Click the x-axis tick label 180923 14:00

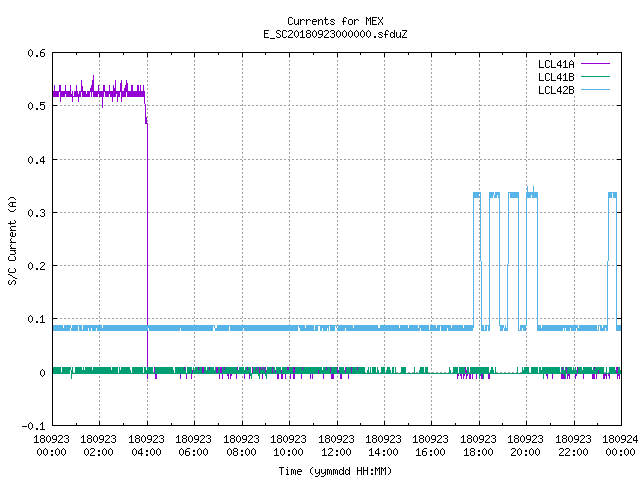tap(383, 446)
